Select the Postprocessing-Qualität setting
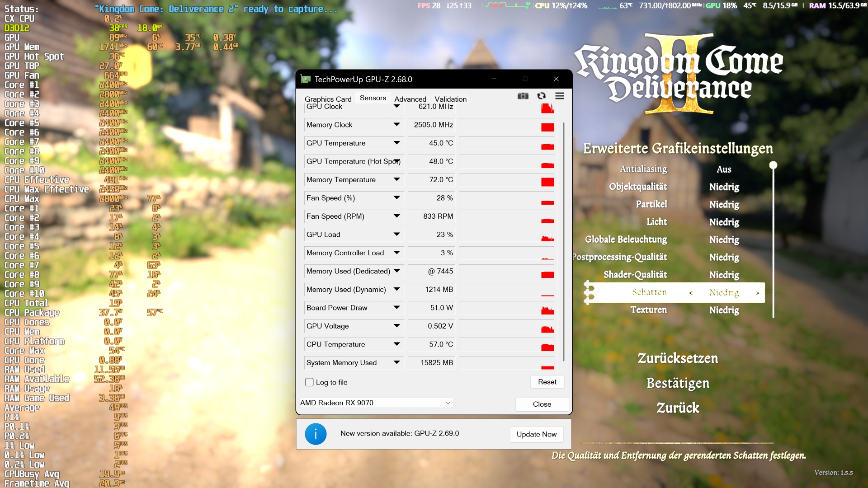Screen dimensions: 868x488 pos(620,257)
